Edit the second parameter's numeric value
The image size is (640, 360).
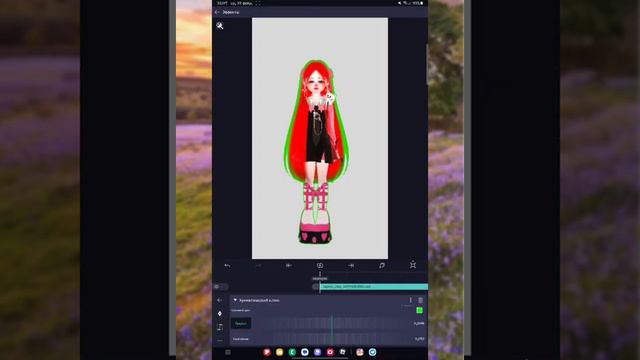point(419,339)
